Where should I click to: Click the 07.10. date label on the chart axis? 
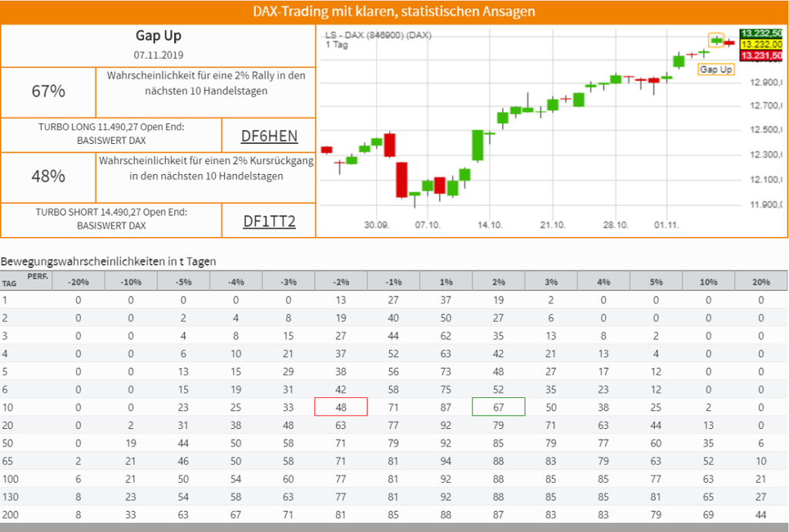(x=428, y=225)
